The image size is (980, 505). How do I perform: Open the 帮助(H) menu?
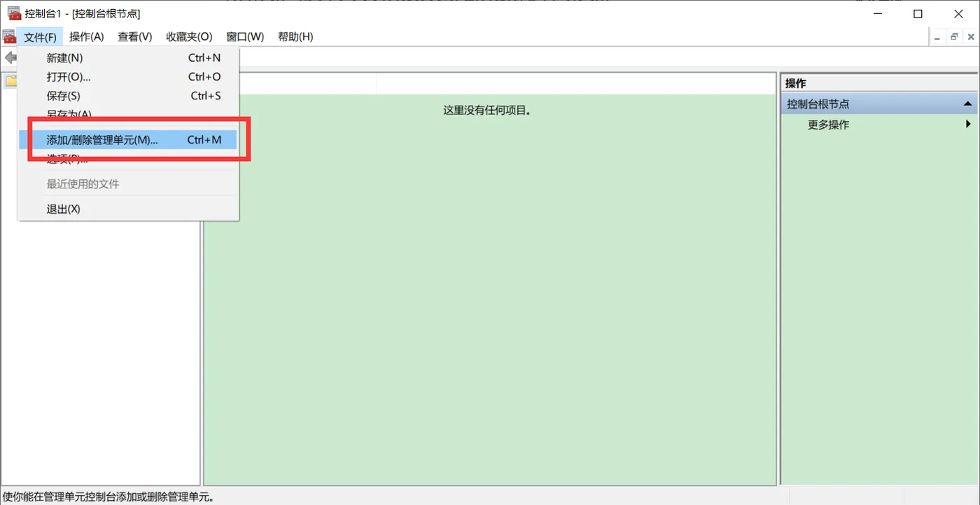pos(295,37)
